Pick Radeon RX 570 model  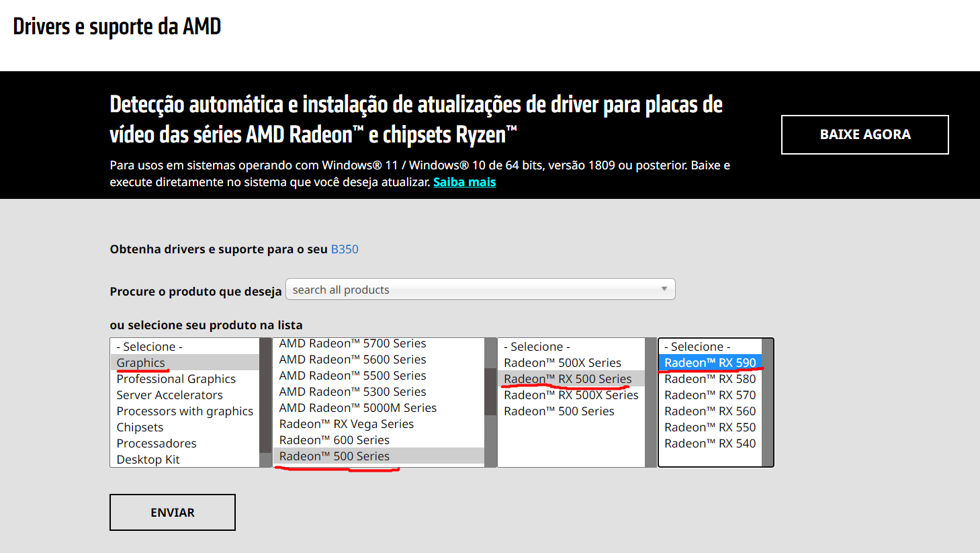point(710,395)
